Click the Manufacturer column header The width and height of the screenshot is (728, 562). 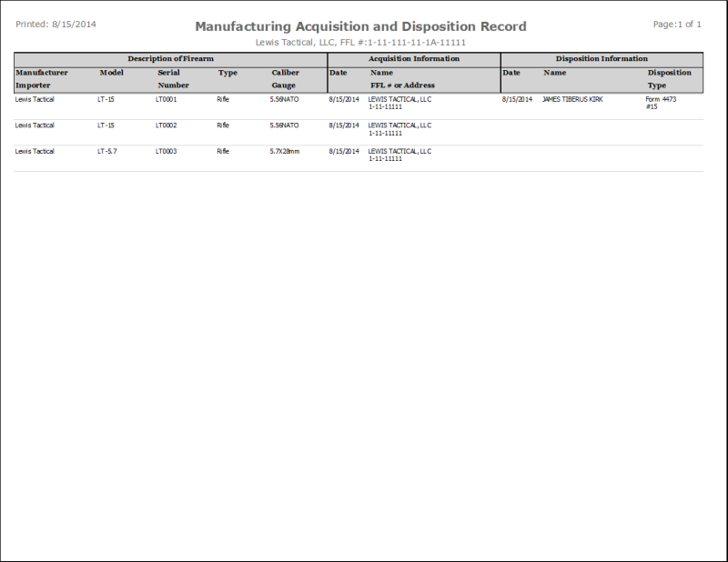pos(42,73)
